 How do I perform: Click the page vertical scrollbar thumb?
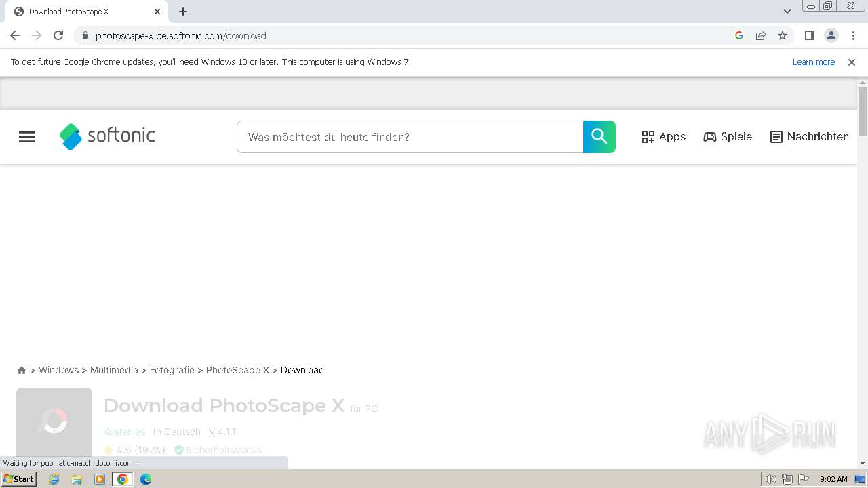click(863, 112)
